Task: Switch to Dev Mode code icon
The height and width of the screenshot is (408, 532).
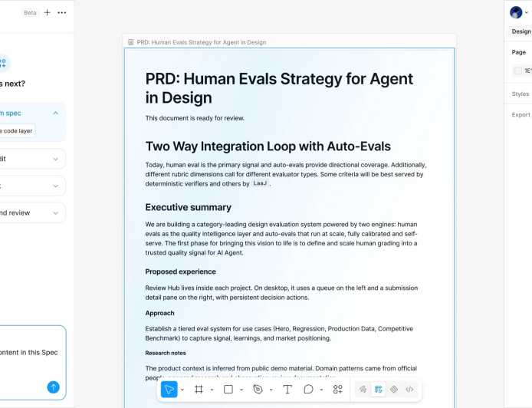Action: (409, 390)
